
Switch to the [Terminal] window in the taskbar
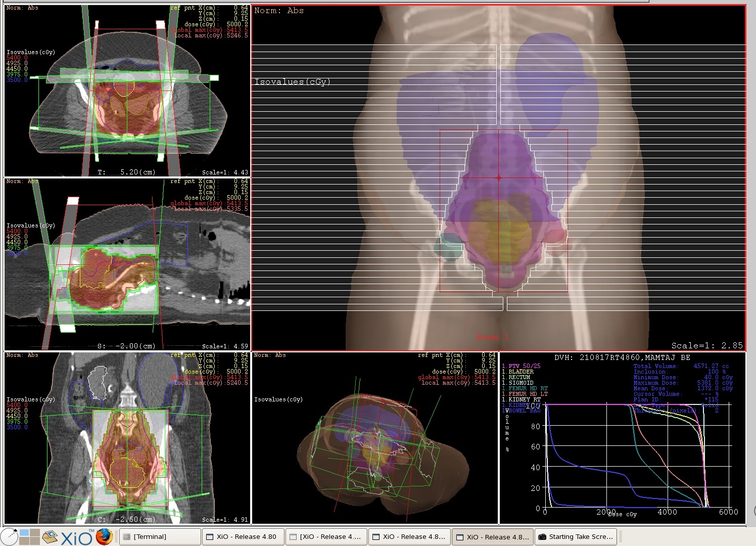[161, 537]
